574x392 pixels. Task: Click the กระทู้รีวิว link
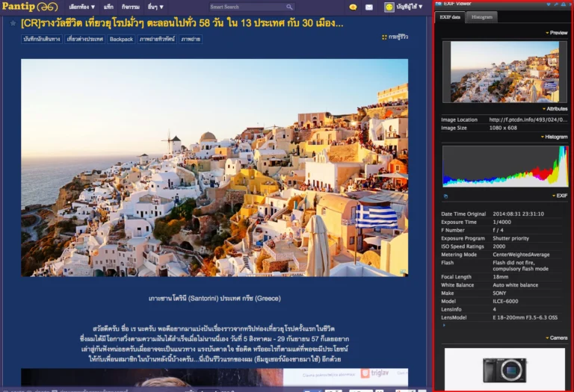tap(398, 37)
